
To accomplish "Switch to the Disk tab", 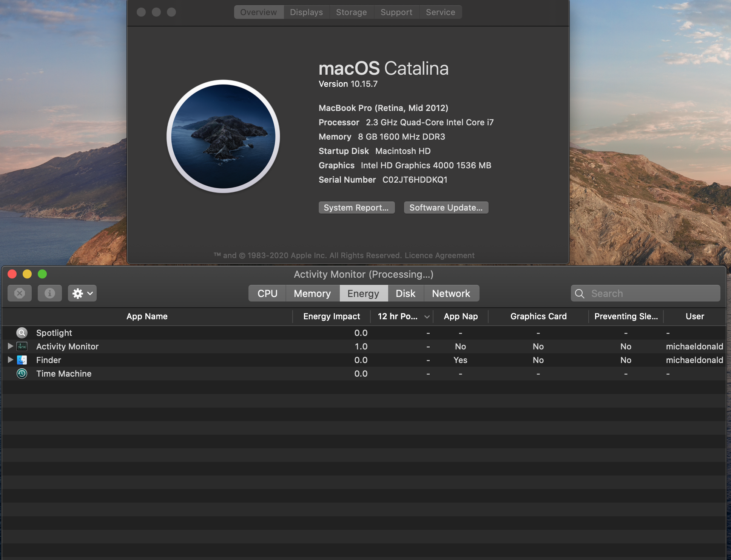I will 406,294.
